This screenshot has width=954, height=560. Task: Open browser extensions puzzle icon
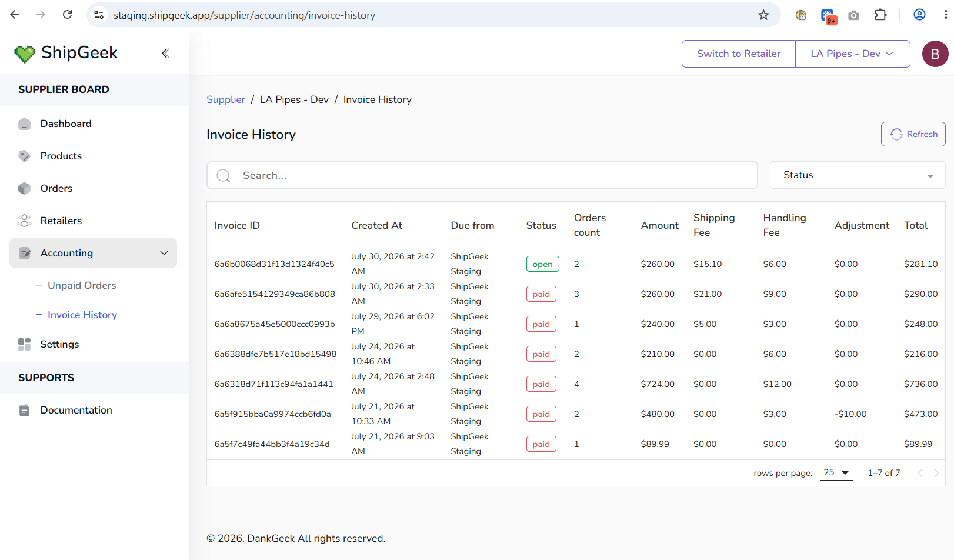[x=880, y=15]
